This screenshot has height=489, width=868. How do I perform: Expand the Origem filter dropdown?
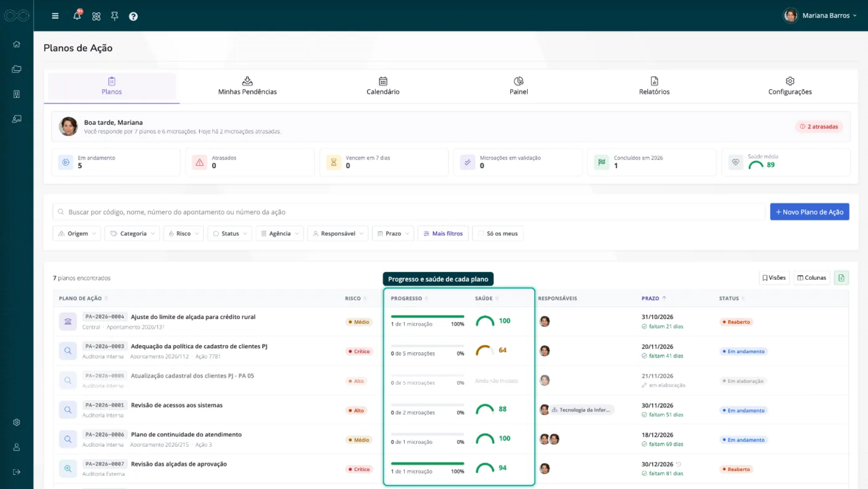click(77, 233)
